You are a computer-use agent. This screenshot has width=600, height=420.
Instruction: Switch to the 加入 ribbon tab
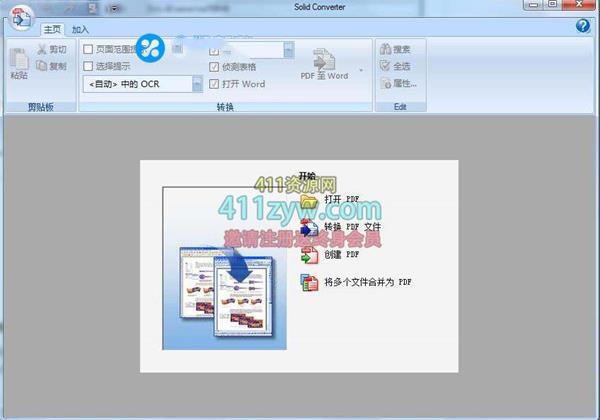coord(80,30)
